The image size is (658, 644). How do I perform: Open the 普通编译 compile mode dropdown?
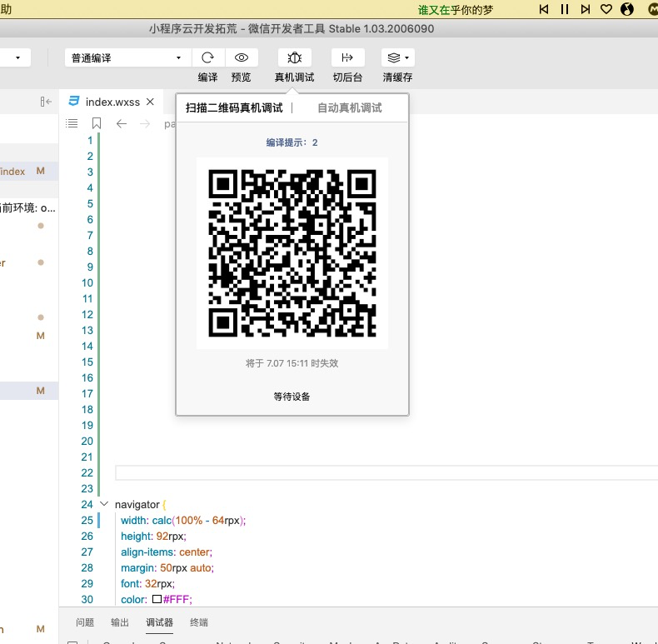[x=128, y=57]
